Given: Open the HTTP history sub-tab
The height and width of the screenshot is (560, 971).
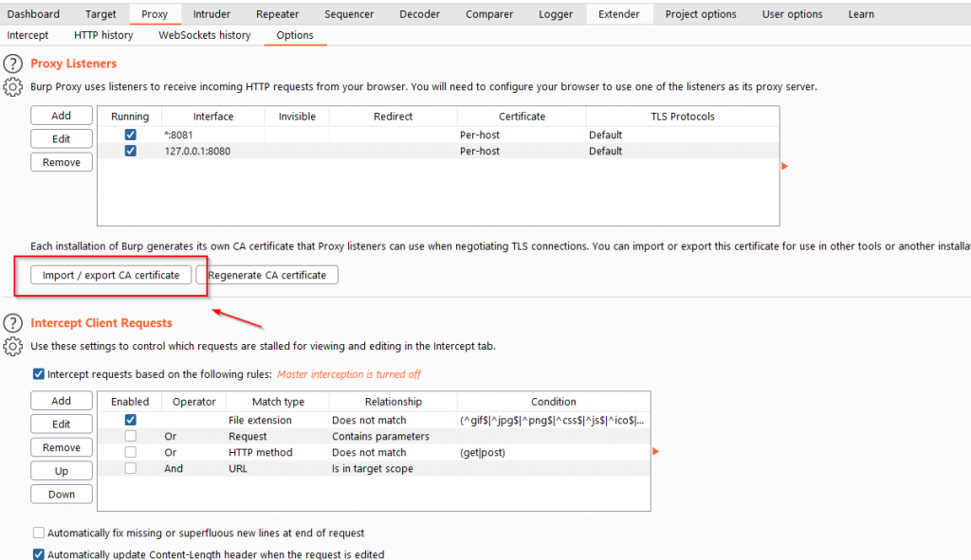Looking at the screenshot, I should (103, 35).
